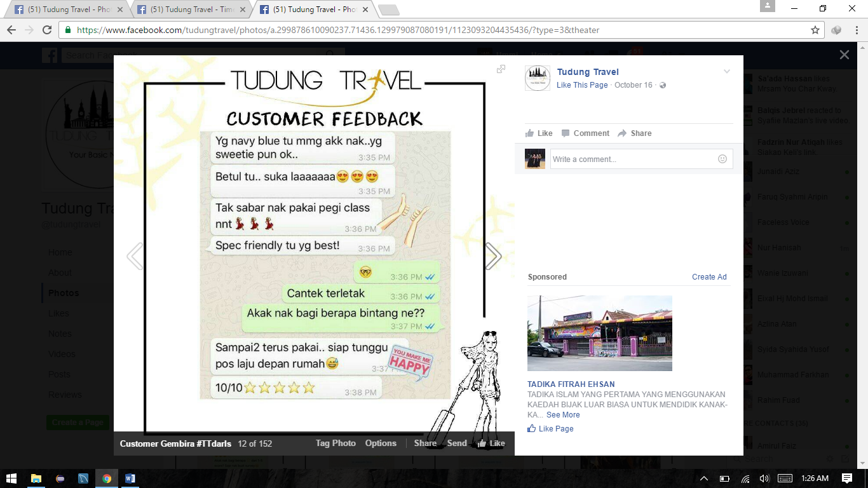Check battery status tray icon
868x488 pixels.
[x=724, y=478]
